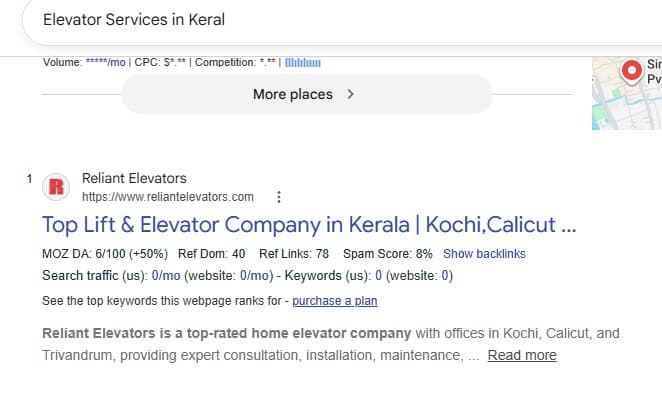Screen dimensions: 662x393
Task: Click Show backlinks link
Action: click(x=484, y=254)
